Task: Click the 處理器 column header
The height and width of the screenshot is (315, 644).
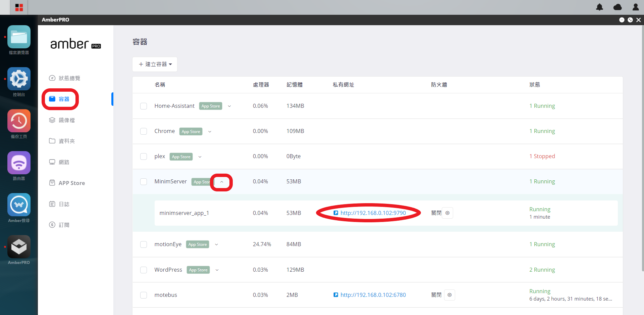Action: click(261, 85)
